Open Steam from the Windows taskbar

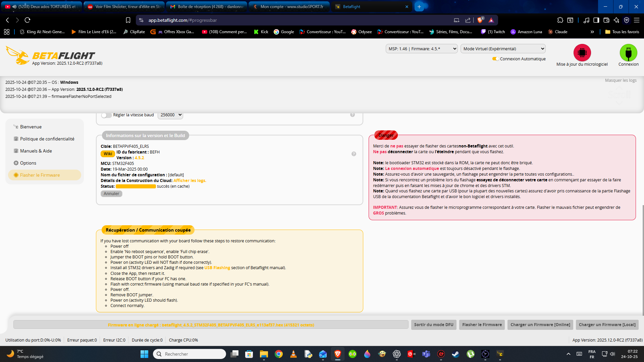(455, 354)
